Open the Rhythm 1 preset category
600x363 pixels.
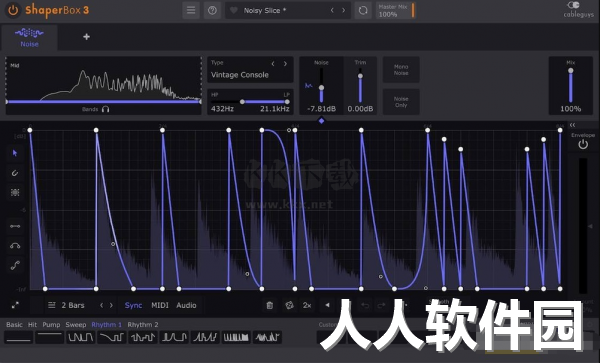pyautogui.click(x=106, y=325)
